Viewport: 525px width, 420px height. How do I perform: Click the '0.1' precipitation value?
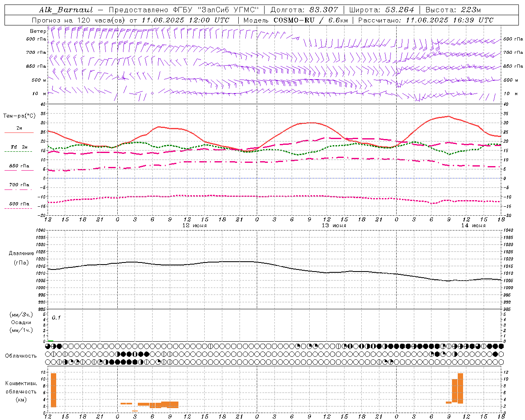(x=56, y=317)
